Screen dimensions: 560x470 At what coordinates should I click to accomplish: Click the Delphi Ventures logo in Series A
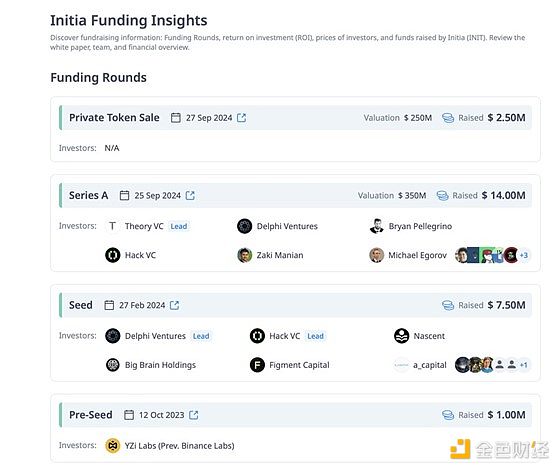[245, 226]
